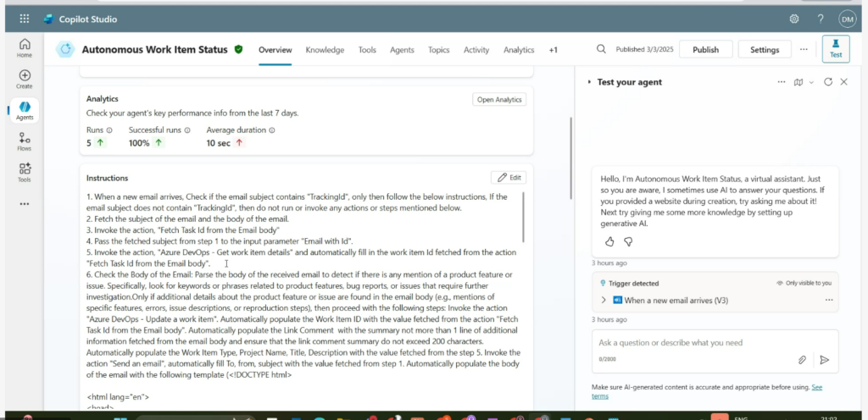The width and height of the screenshot is (868, 420).
Task: Open Flows in the left sidebar
Action: pyautogui.click(x=25, y=141)
